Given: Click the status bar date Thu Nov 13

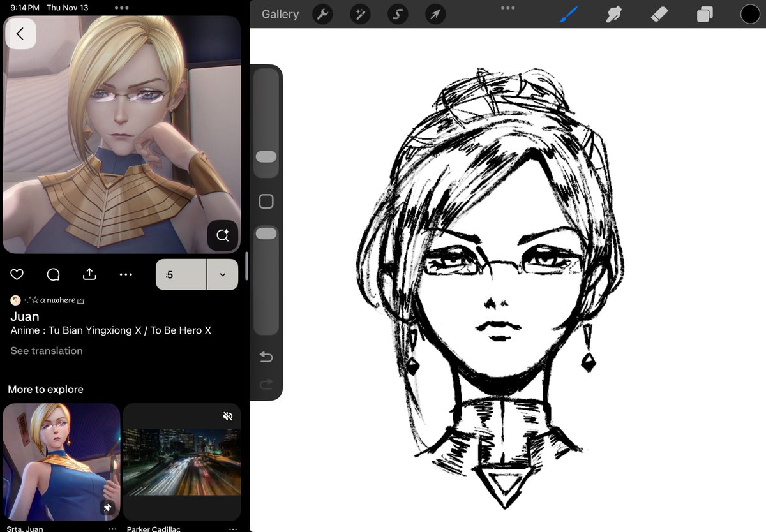Looking at the screenshot, I should tap(67, 8).
